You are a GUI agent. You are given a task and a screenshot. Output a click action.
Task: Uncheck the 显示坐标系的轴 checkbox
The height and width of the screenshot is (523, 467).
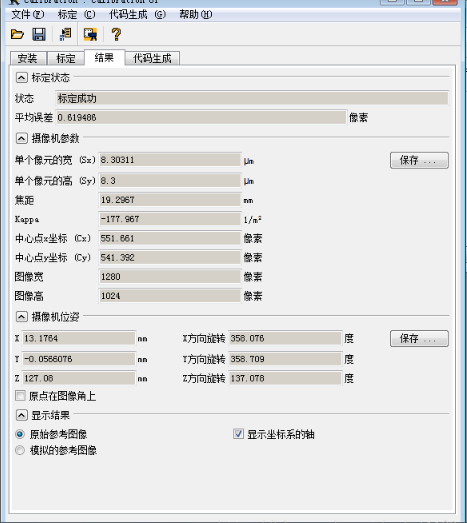click(238, 434)
